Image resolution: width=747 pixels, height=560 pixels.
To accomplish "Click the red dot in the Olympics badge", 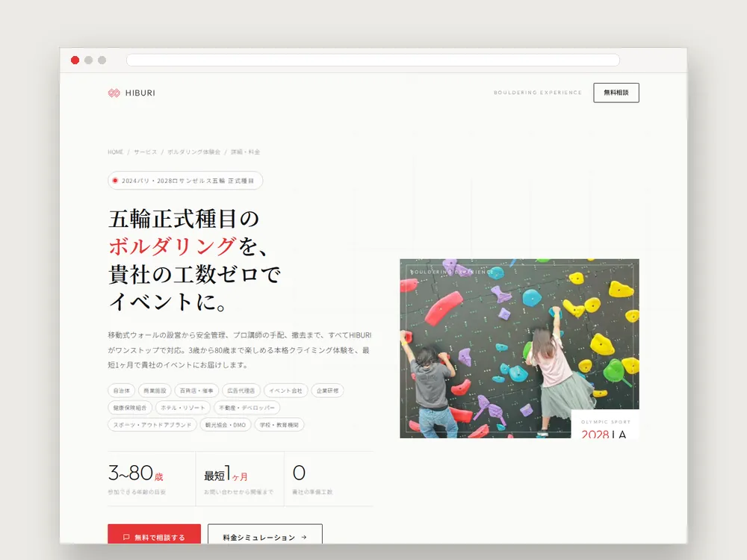I will coord(115,181).
